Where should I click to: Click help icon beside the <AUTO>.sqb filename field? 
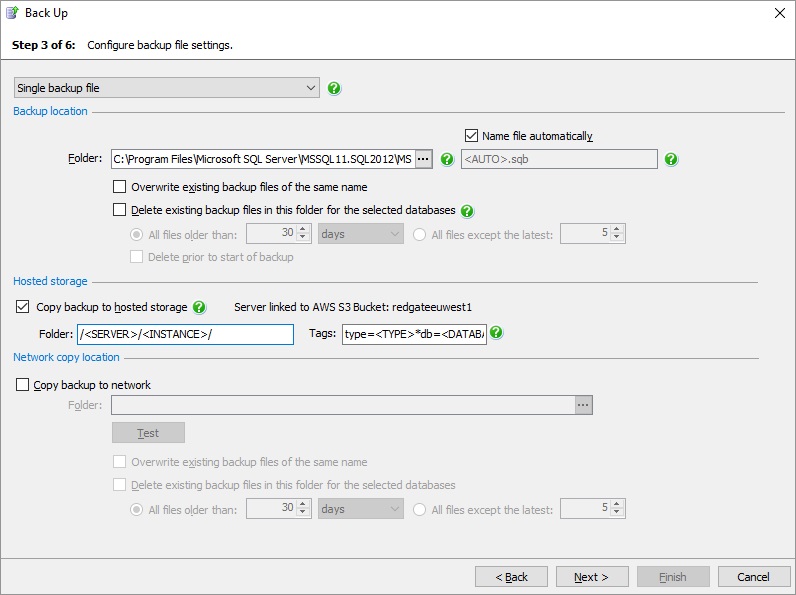coord(671,159)
